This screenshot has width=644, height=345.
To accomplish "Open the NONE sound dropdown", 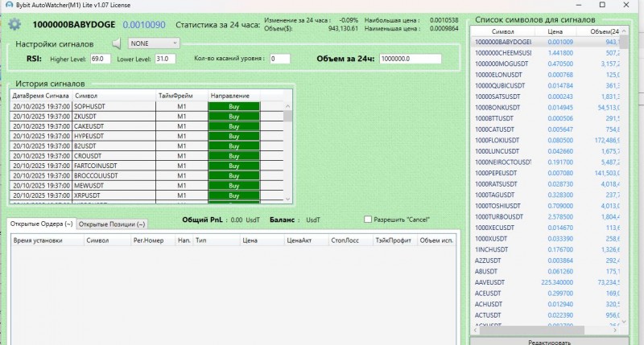I will pyautogui.click(x=154, y=43).
